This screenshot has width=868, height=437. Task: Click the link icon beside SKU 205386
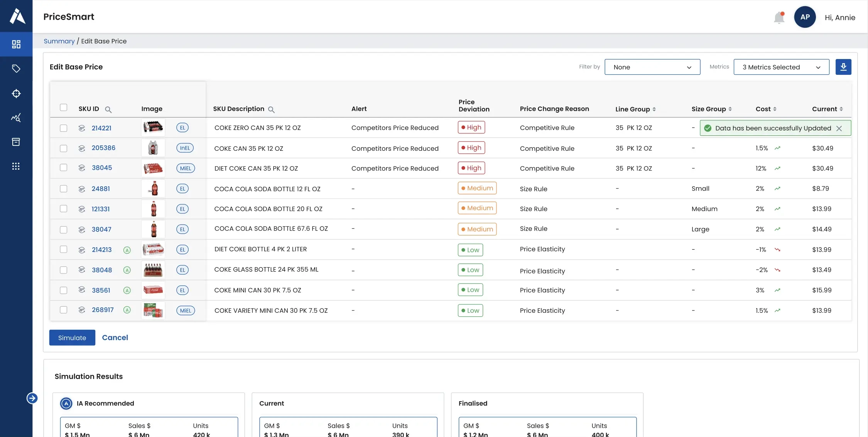click(x=82, y=148)
